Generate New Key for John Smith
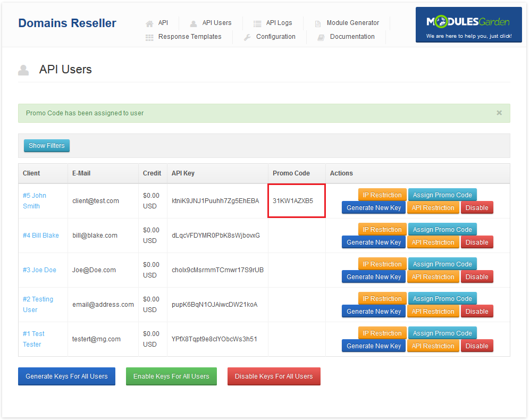Viewport: 530px width, 420px height. click(374, 208)
